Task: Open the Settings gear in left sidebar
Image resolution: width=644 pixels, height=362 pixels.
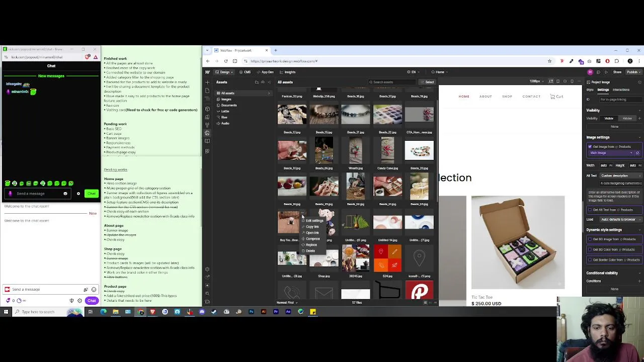Action: coord(207,269)
